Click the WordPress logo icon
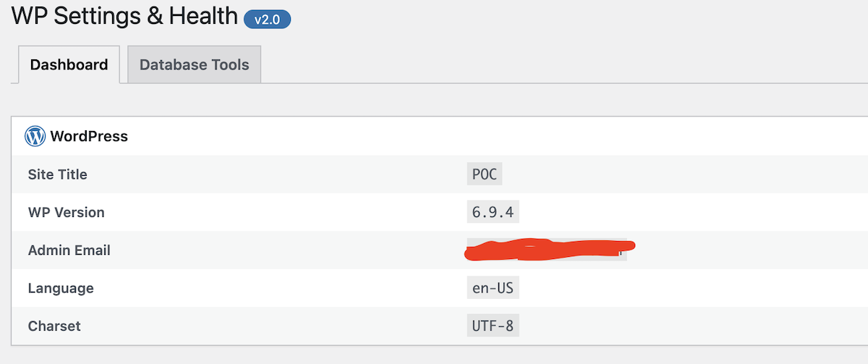The width and height of the screenshot is (868, 364). [x=35, y=136]
